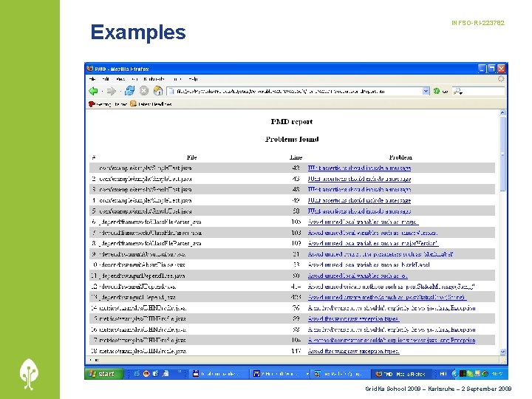Open the unused constructor parameters link, row 9
The height and width of the screenshot is (399, 532).
381,254
